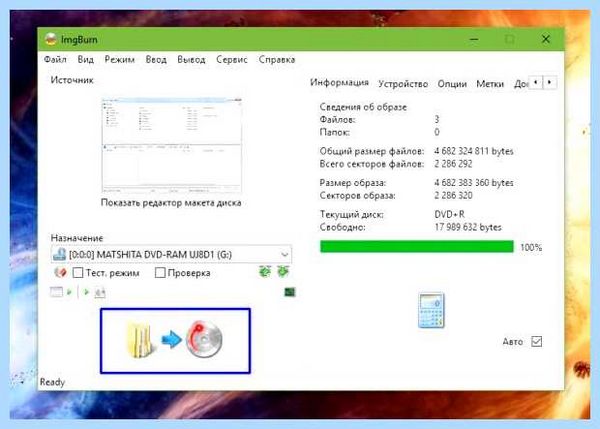Click the value 2 286 320
Viewport: 600px width, 429px height.
point(453,195)
